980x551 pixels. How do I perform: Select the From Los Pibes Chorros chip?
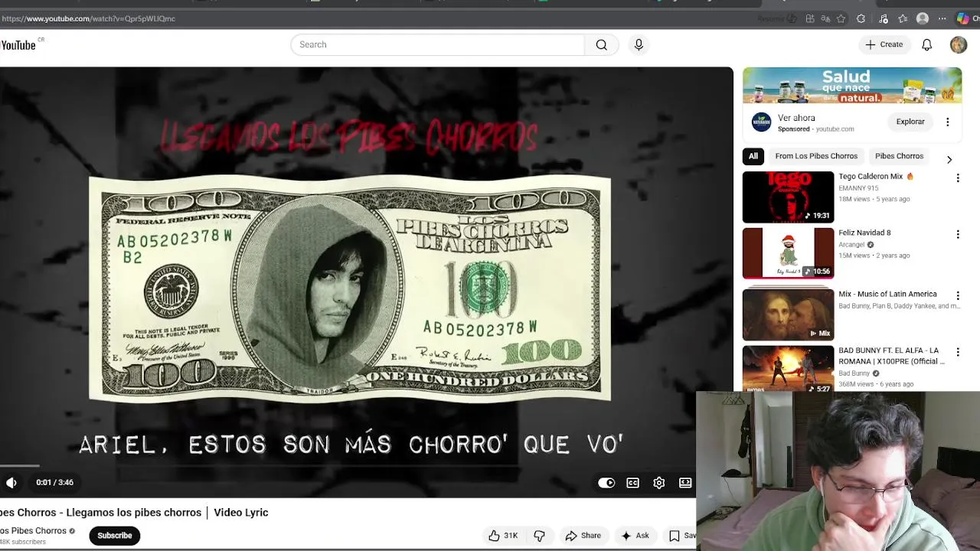click(816, 156)
